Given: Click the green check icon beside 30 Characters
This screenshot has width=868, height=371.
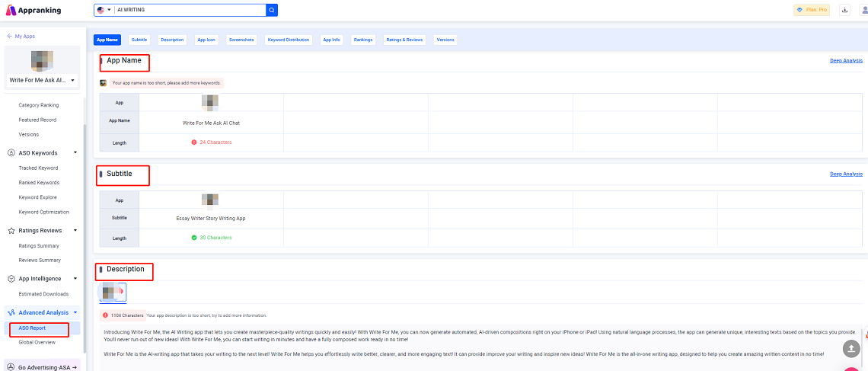Looking at the screenshot, I should pos(193,238).
